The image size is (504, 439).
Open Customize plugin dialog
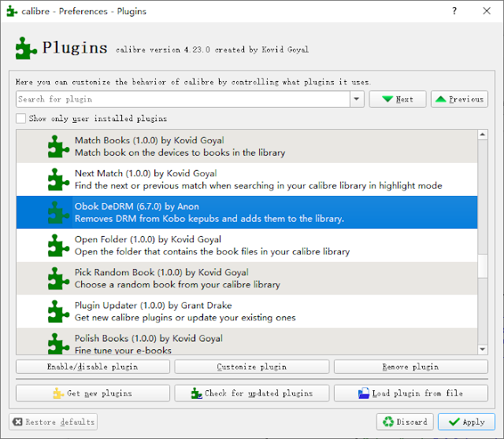[252, 367]
